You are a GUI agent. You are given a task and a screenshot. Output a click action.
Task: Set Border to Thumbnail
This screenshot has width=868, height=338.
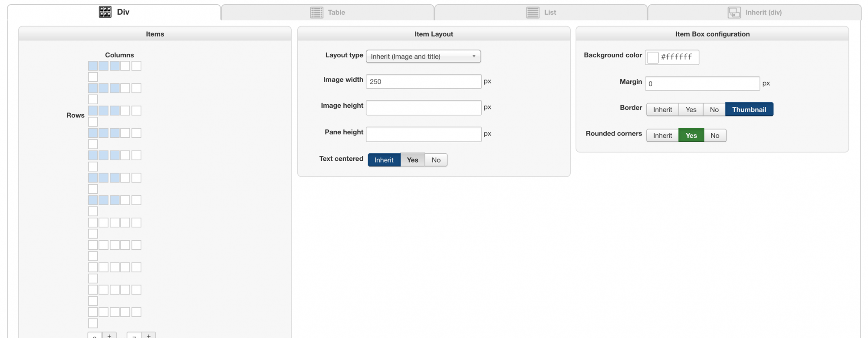coord(749,109)
